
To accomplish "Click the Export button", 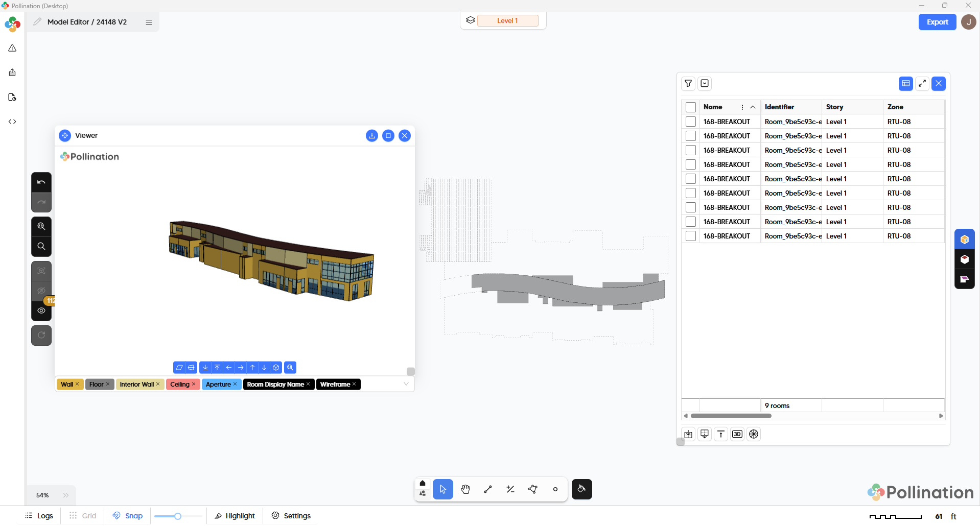I will (x=937, y=22).
